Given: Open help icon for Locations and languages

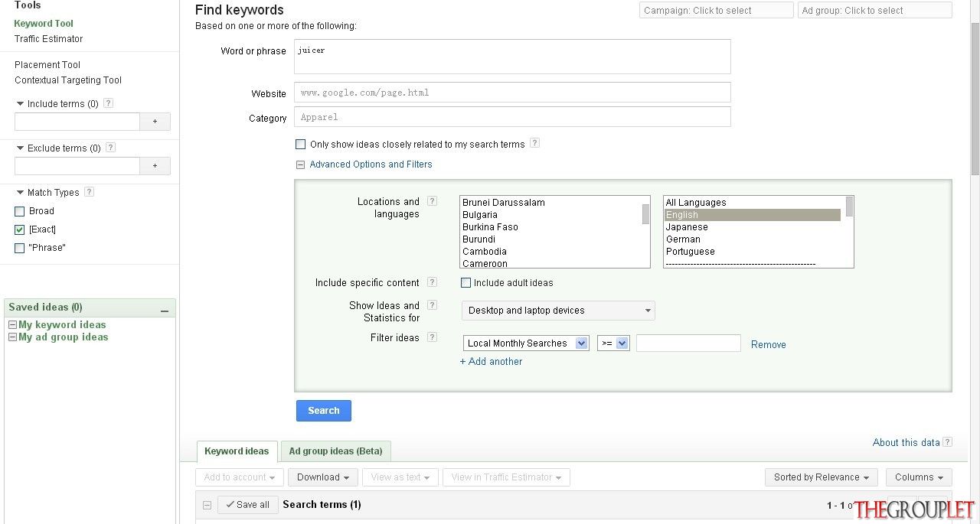Looking at the screenshot, I should [432, 201].
